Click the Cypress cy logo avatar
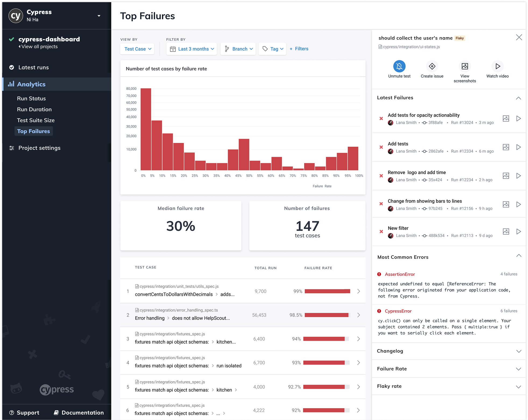The width and height of the screenshot is (528, 420). tap(16, 16)
